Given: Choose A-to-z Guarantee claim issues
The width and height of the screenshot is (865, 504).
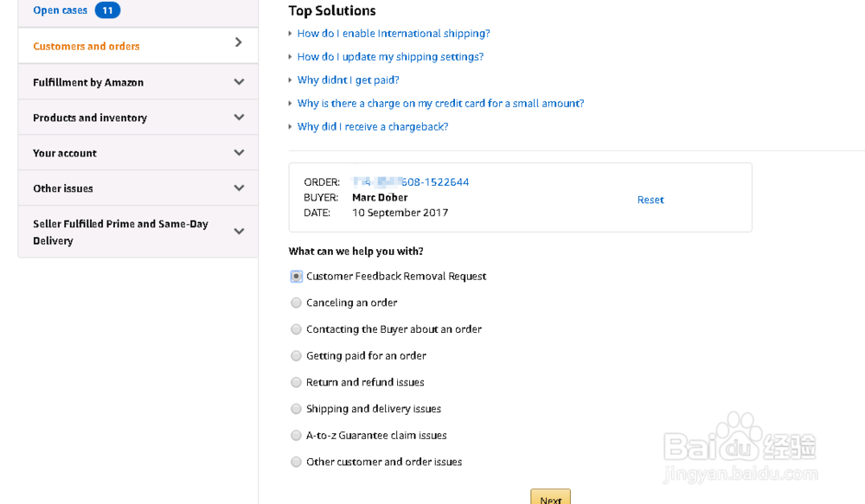Looking at the screenshot, I should click(296, 435).
